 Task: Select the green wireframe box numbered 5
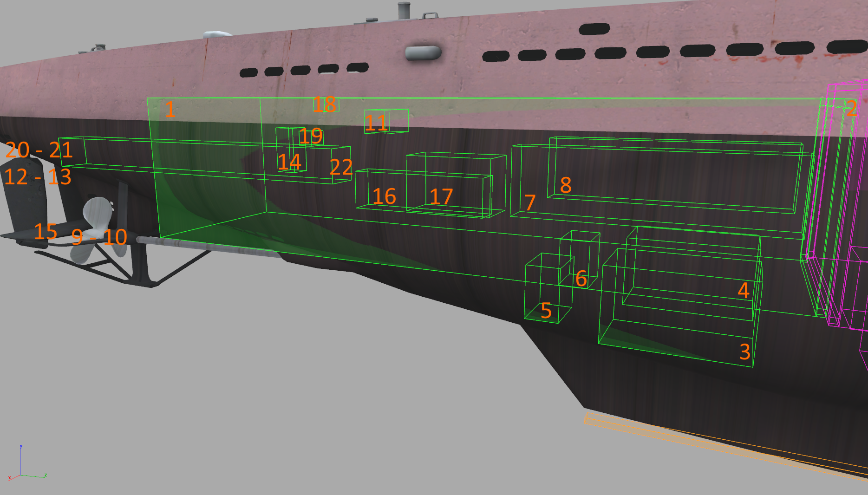549,288
